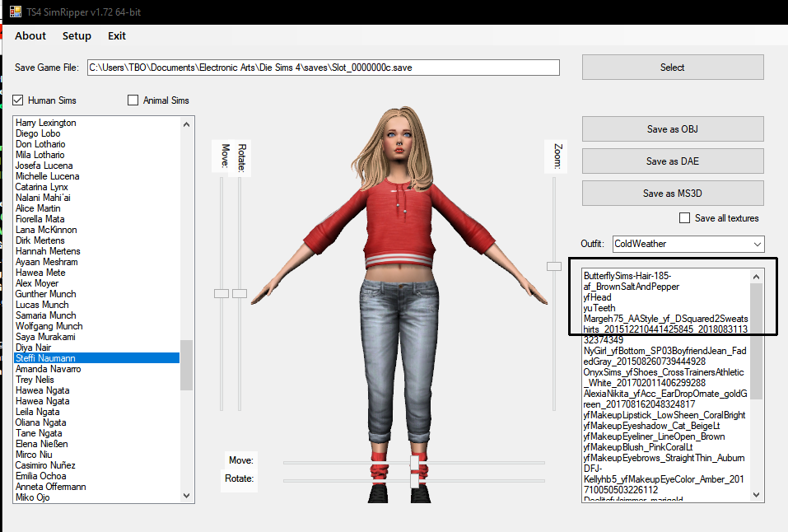Click the Save as DAE button
The height and width of the screenshot is (532, 788).
pyautogui.click(x=672, y=161)
